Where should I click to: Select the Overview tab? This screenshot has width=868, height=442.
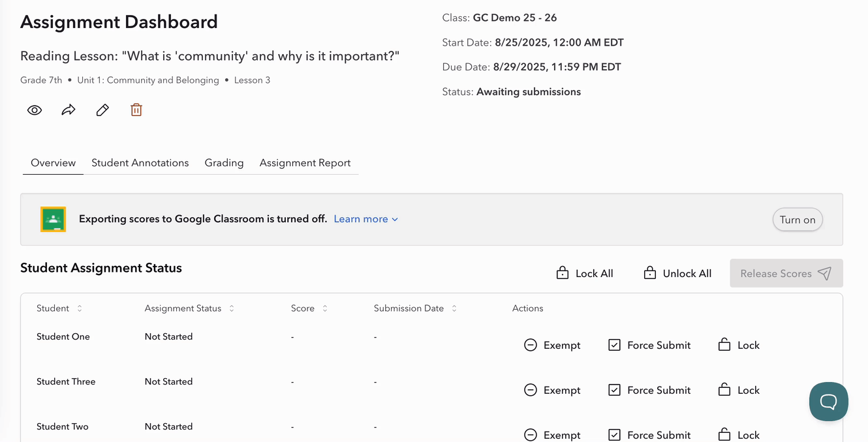[x=53, y=163]
